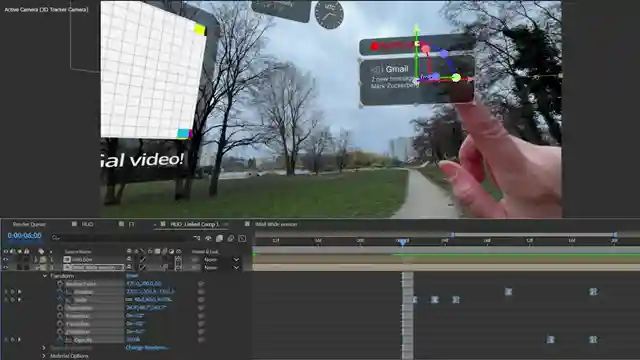
Task: Open first layer's parent None dropdown
Action: pos(221,259)
